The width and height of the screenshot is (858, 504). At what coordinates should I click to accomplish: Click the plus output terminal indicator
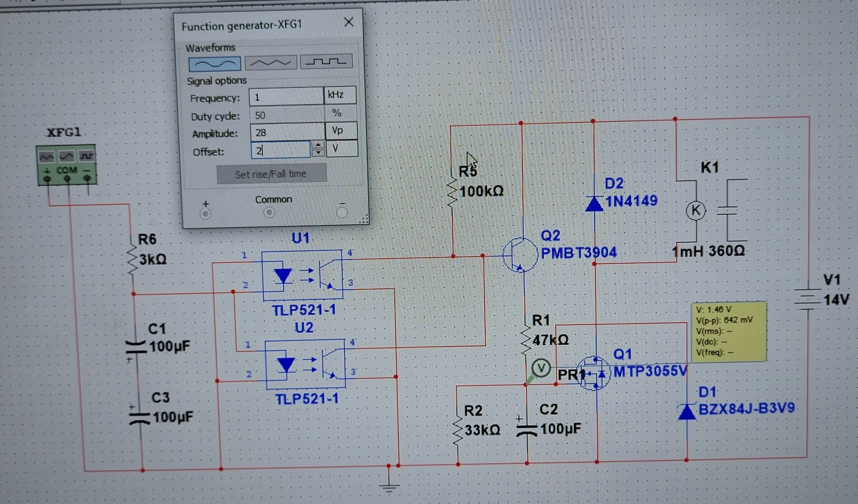(x=205, y=214)
